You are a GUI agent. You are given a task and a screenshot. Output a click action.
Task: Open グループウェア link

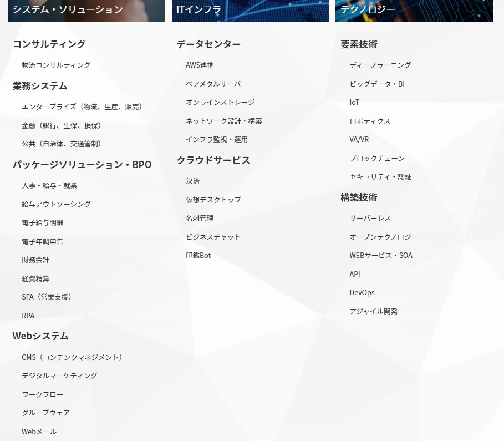pyautogui.click(x=45, y=413)
